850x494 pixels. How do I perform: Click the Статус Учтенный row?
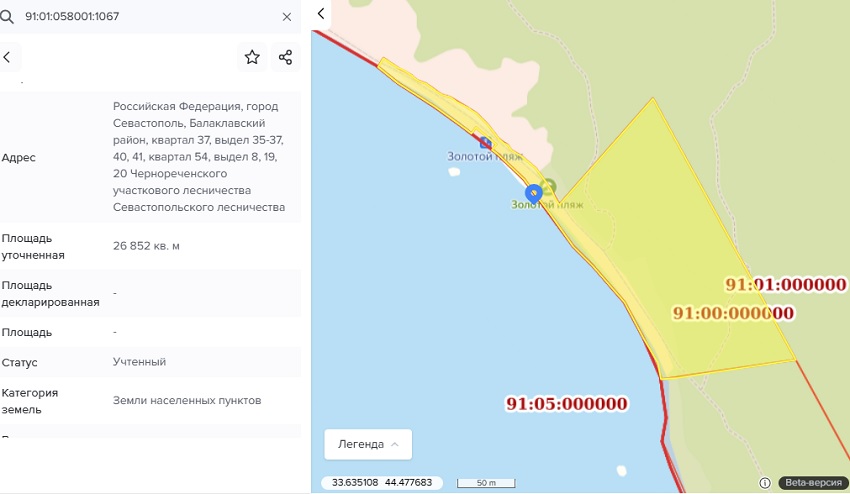point(150,362)
